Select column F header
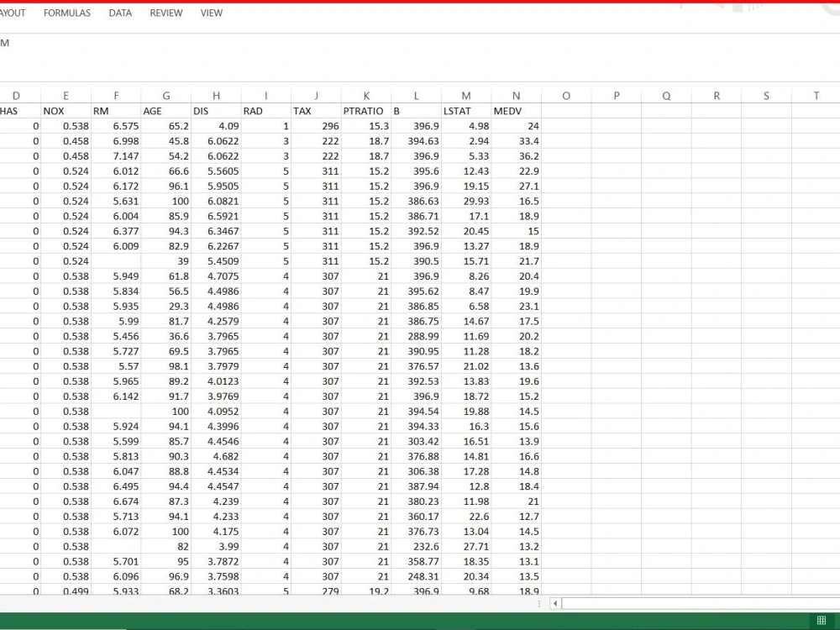The image size is (840, 630). 116,96
